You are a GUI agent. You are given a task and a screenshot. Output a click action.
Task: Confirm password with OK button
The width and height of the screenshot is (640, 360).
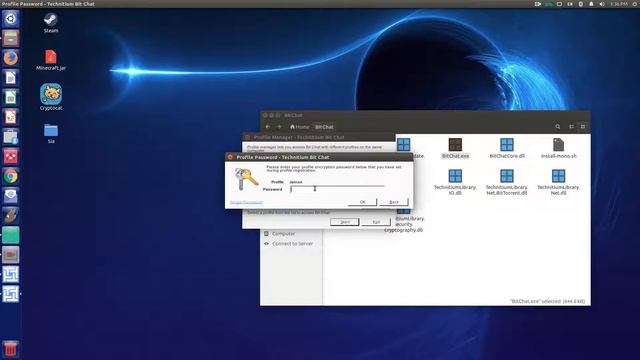click(x=362, y=202)
